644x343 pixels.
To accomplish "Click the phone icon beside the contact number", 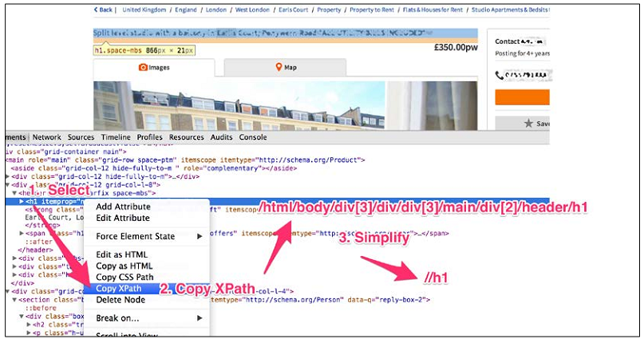I will point(500,76).
